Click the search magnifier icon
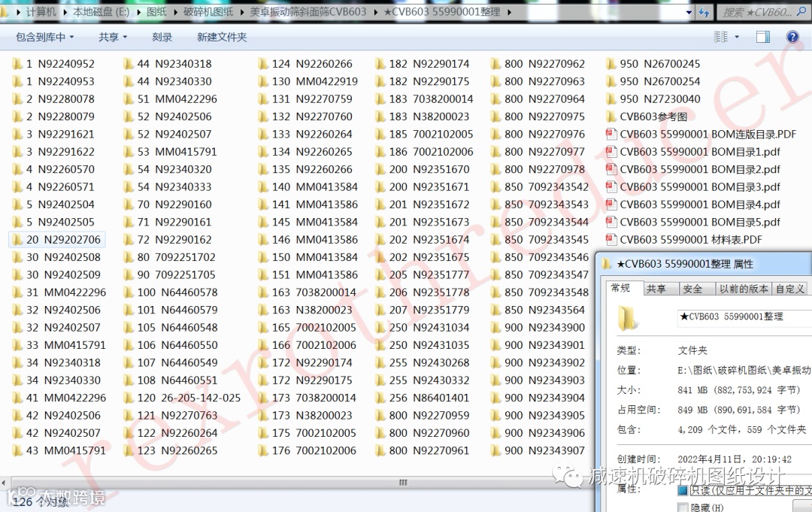 pos(801,11)
